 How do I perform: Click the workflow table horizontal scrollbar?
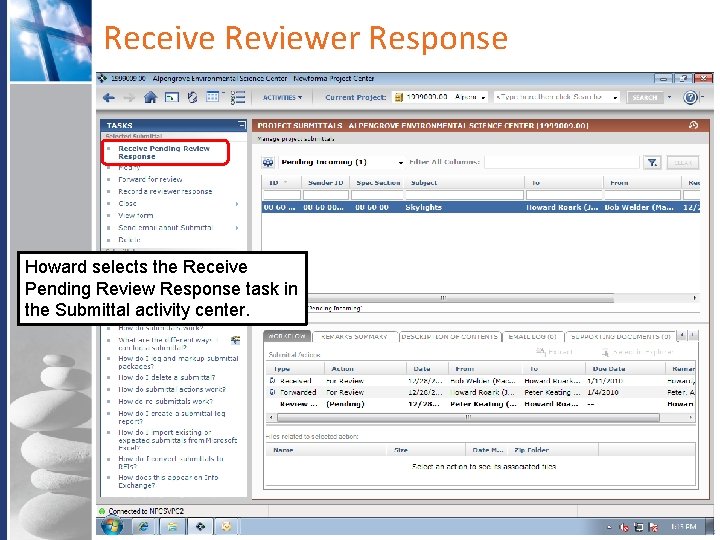(x=468, y=417)
